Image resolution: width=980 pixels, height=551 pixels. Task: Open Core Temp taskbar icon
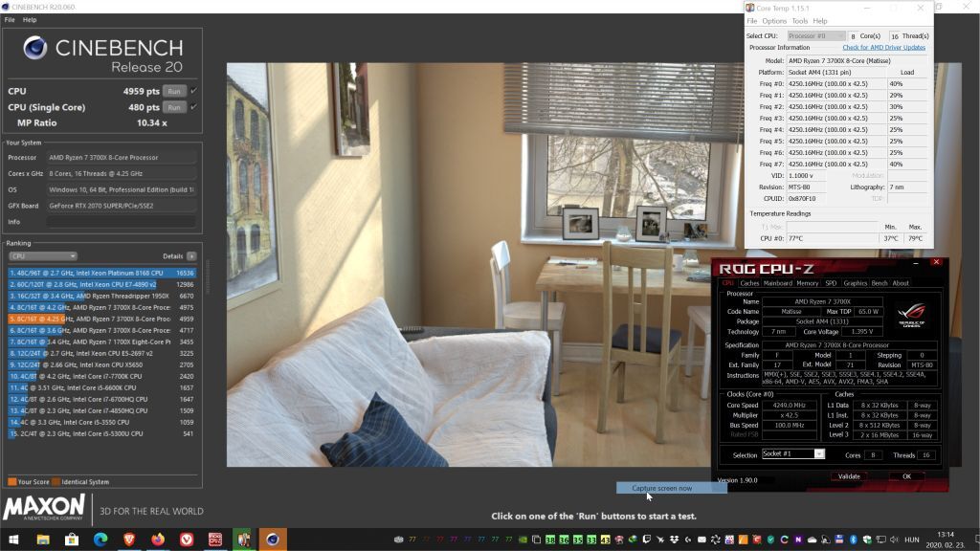point(244,540)
